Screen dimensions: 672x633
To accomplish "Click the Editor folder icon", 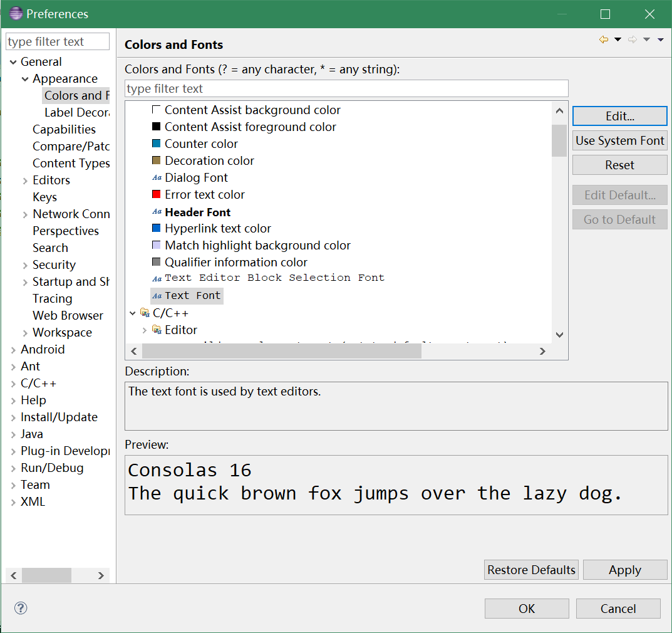I will pyautogui.click(x=157, y=330).
